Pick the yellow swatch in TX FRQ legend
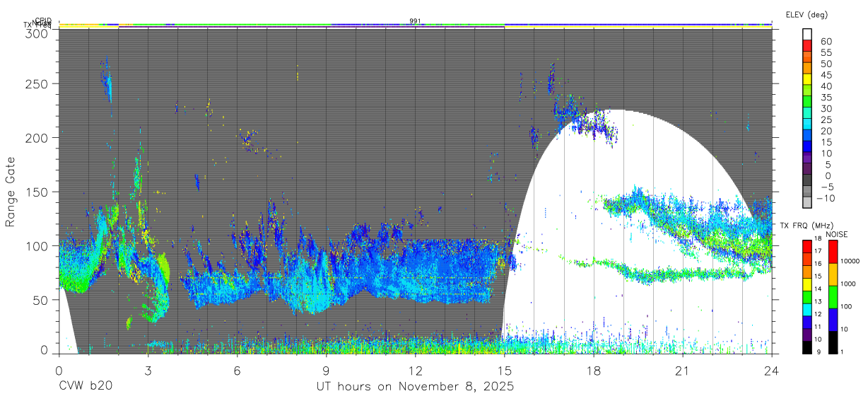868x401 pixels. [x=807, y=284]
